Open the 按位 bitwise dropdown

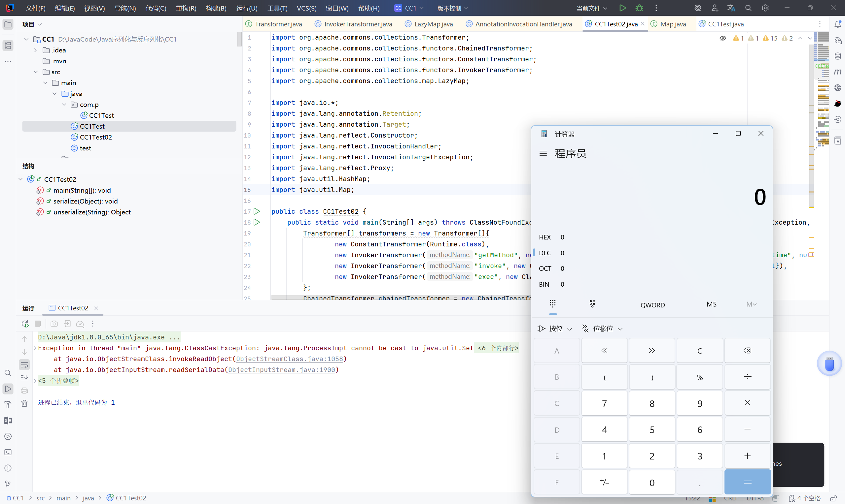(555, 329)
